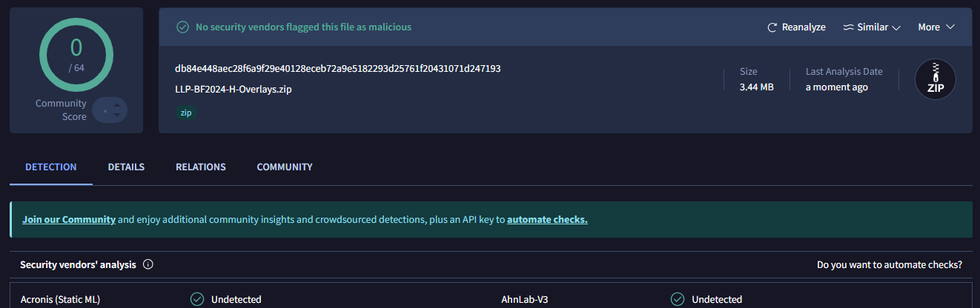Go to the DETECTION tab
The height and width of the screenshot is (308, 980).
pyautogui.click(x=51, y=167)
